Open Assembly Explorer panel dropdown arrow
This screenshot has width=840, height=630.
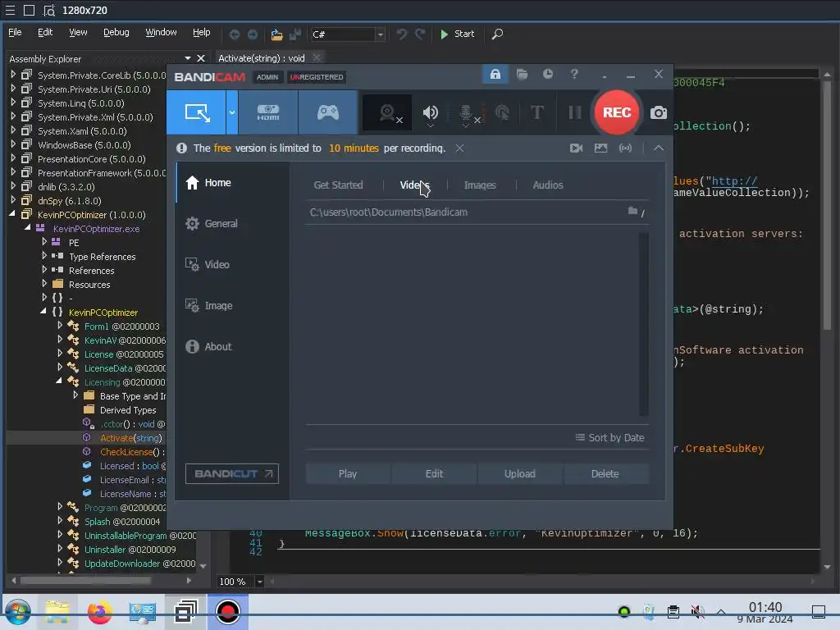tap(188, 58)
